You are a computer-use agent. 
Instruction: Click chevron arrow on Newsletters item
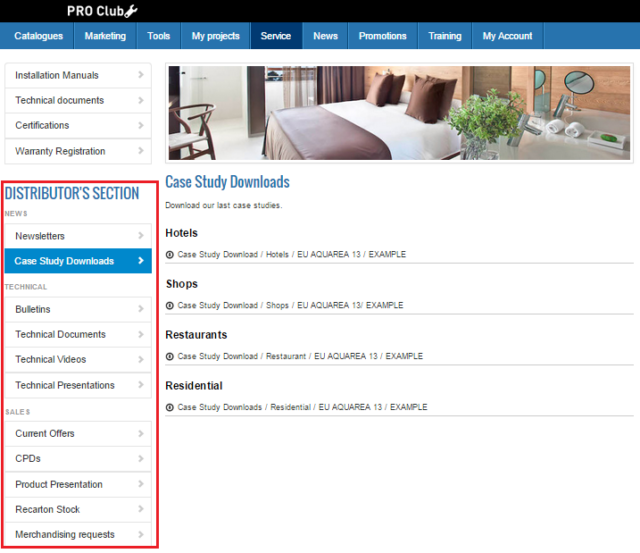tap(141, 236)
